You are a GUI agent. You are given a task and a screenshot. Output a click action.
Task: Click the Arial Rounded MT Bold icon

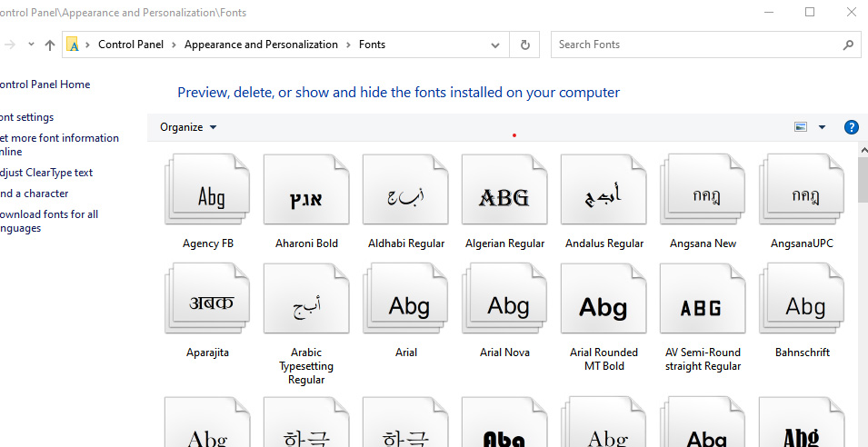pyautogui.click(x=604, y=298)
